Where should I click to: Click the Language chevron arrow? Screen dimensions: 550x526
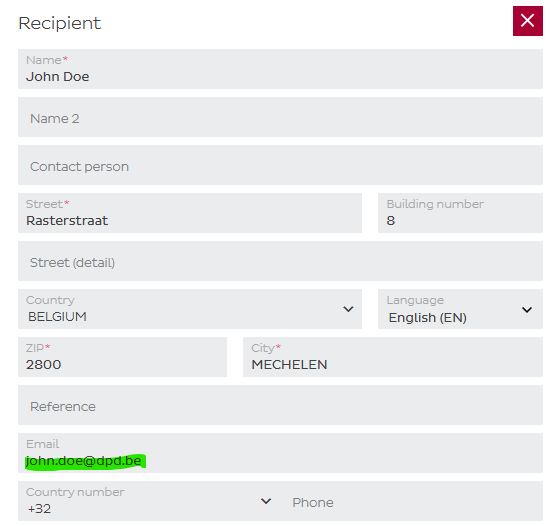coord(526,310)
